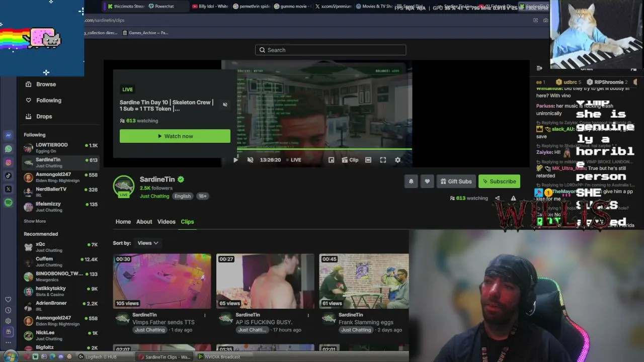Open the Games_Archive bookmark
Viewport: 644px width, 362px height.
(145, 33)
